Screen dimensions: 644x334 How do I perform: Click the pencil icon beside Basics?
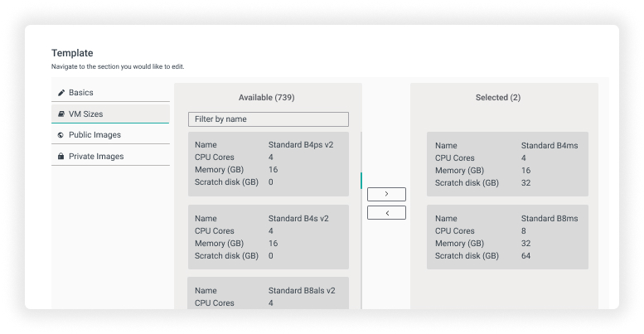click(61, 93)
